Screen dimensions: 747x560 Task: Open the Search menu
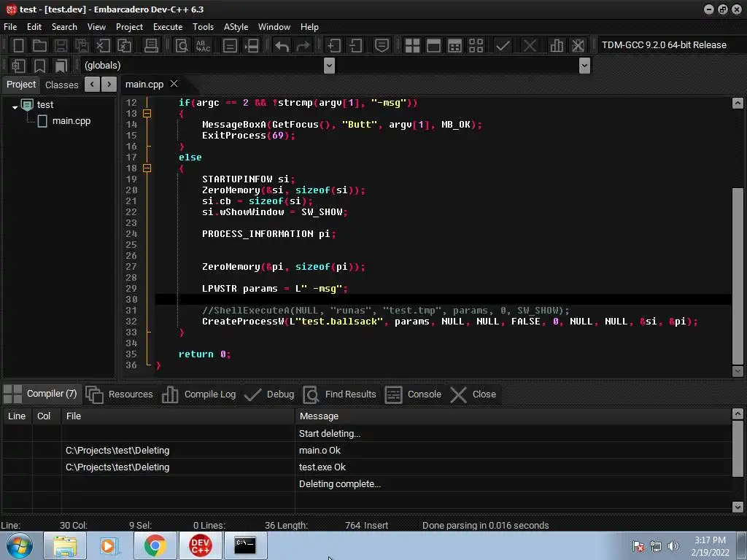[x=64, y=27]
